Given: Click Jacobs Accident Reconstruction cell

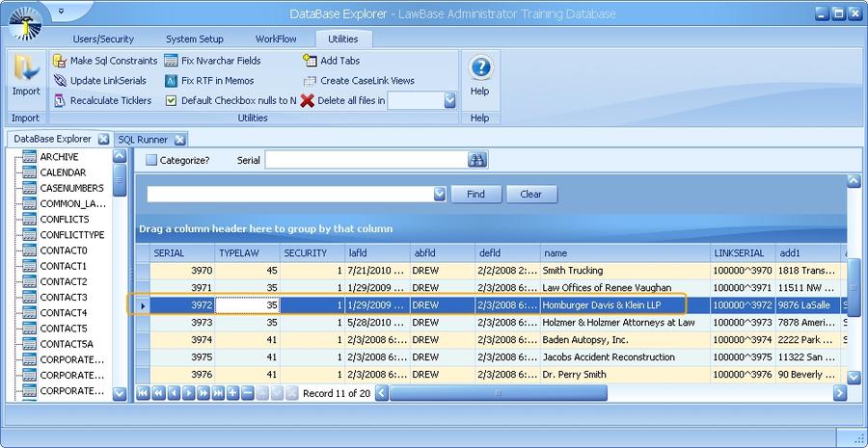Looking at the screenshot, I should [626, 356].
